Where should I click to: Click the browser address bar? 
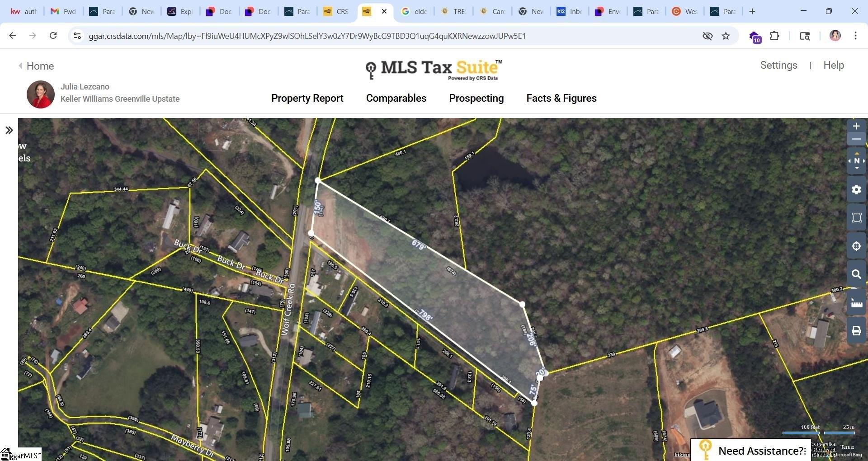click(307, 36)
